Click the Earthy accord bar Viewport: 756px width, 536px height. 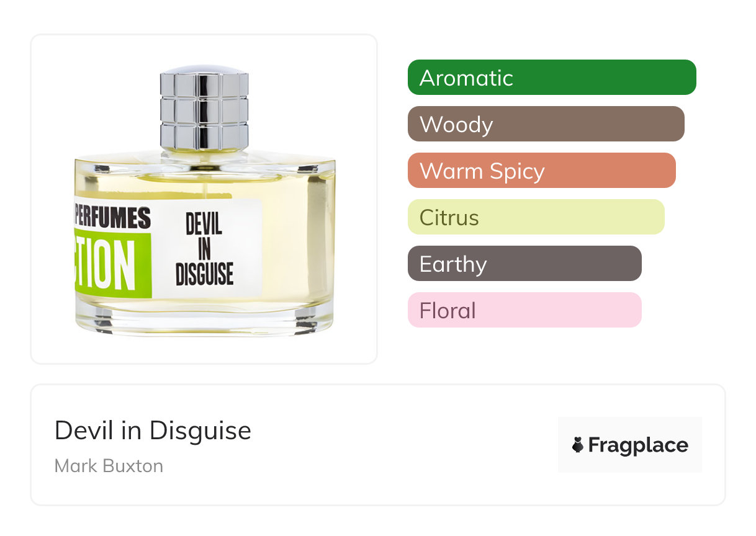(524, 264)
